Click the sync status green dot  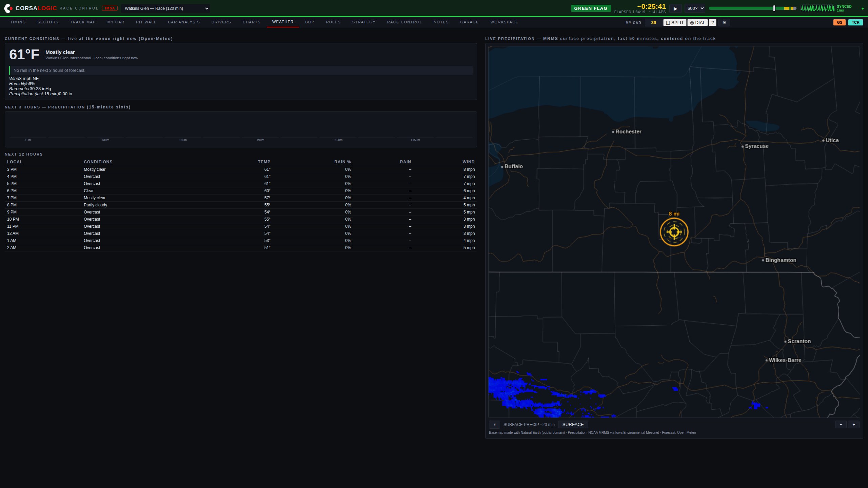tap(863, 8)
